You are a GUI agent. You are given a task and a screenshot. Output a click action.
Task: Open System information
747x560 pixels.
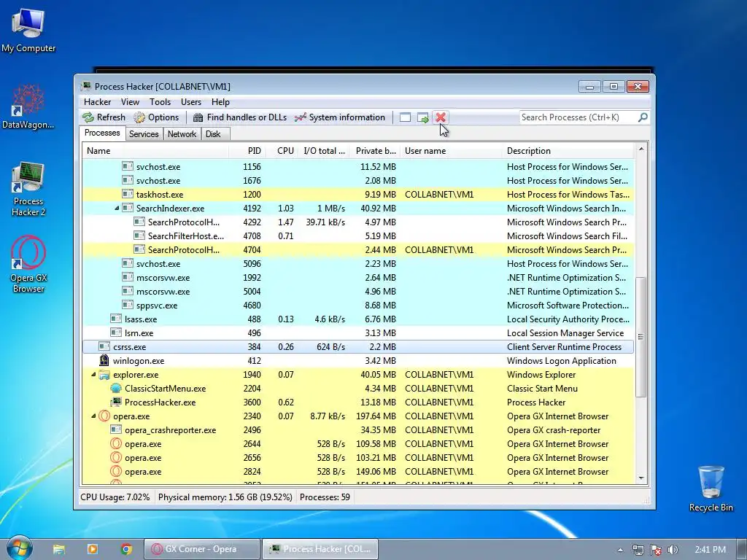tap(340, 117)
